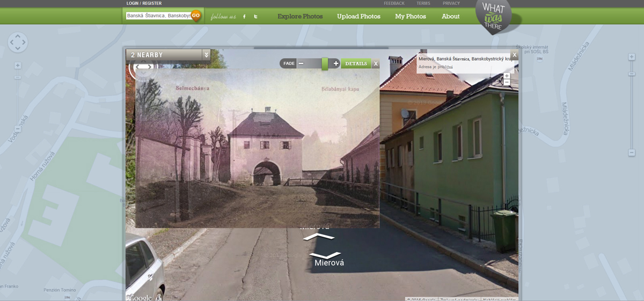
Task: Decrease photo fade with minus button
Action: tap(301, 63)
